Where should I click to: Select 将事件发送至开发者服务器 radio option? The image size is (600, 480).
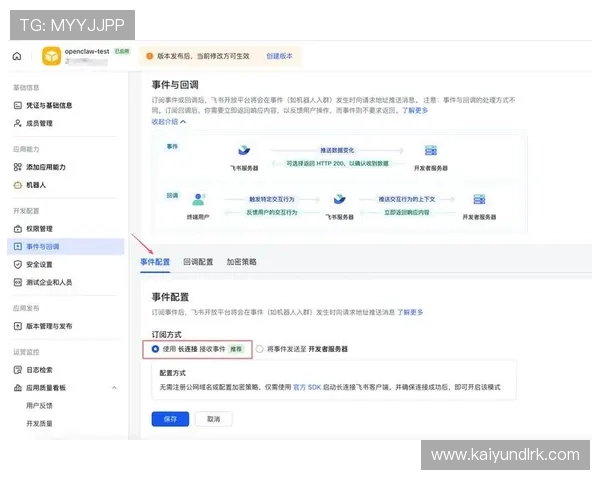point(259,349)
